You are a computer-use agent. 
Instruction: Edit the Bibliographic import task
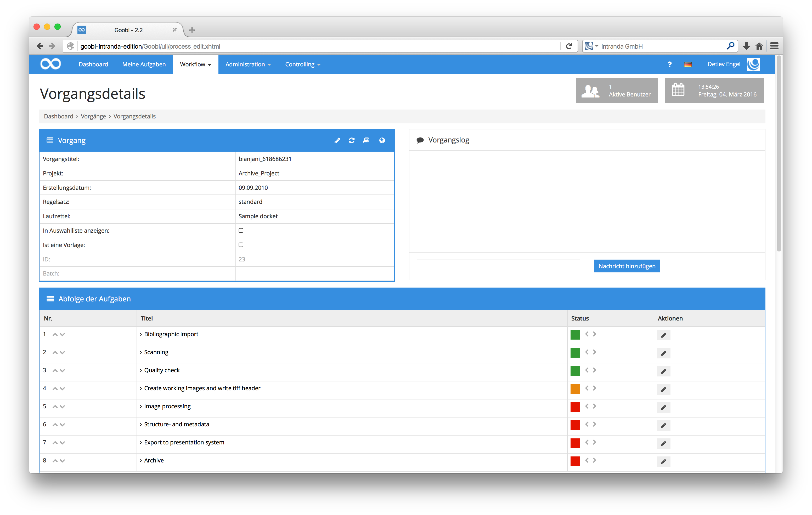tap(664, 335)
